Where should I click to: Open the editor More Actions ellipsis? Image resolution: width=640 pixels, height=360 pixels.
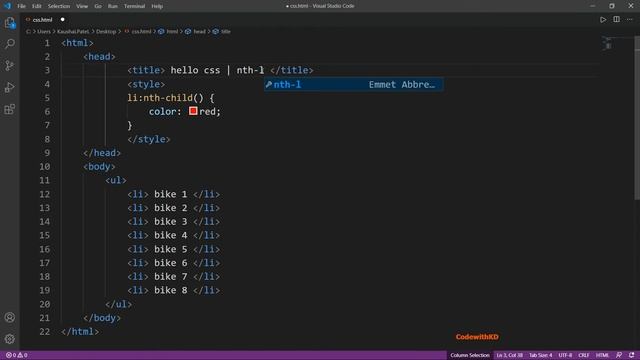630,20
